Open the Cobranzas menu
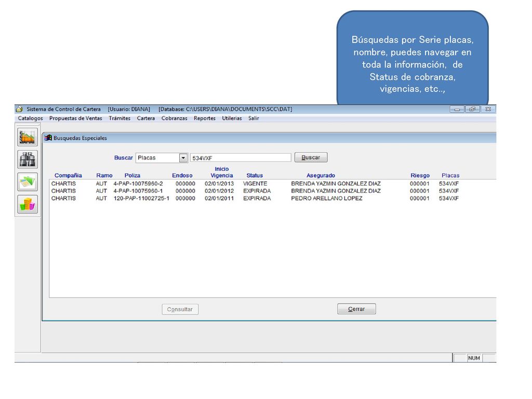This screenshot has height=399, width=532. tap(175, 118)
